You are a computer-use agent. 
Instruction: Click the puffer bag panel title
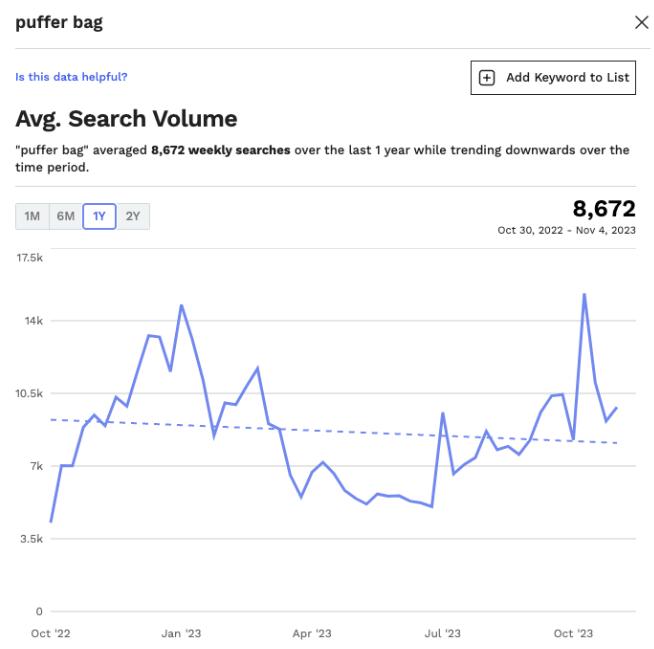[x=59, y=22]
